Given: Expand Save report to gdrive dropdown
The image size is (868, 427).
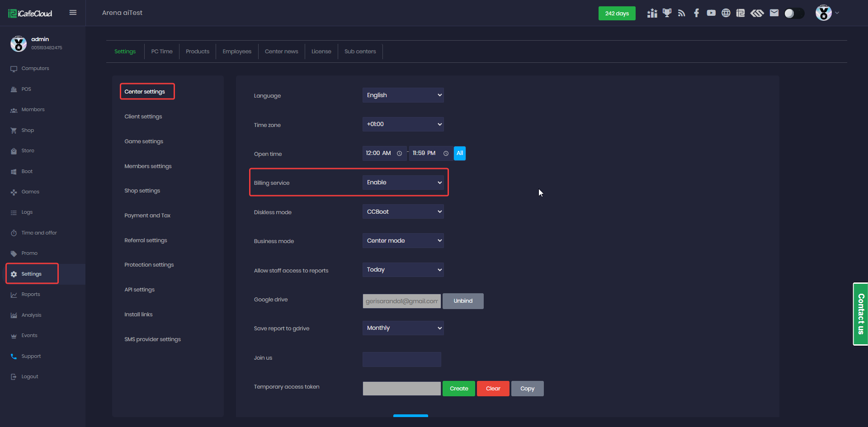Looking at the screenshot, I should (x=403, y=328).
